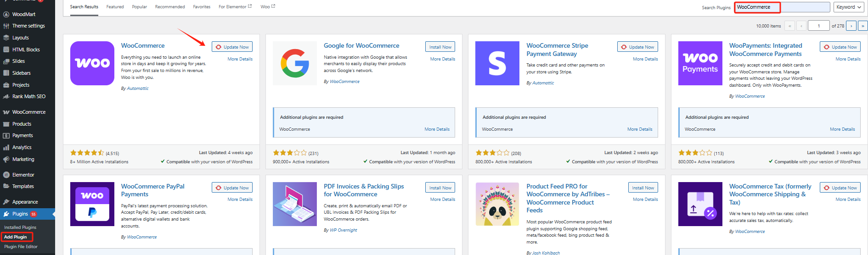The image size is (868, 255).
Task: Click Update Now for WooCommerce plugin
Action: coord(232,47)
